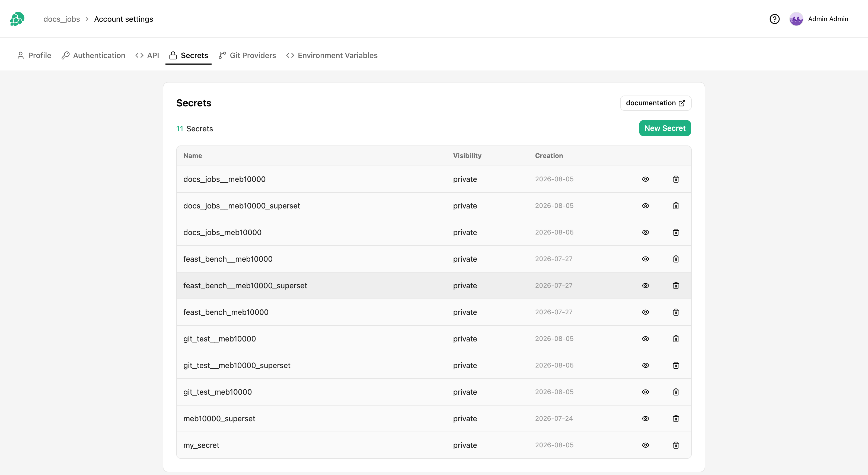Viewport: 868px width, 475px height.
Task: View the git_test__meb10000_superset secret value
Action: click(x=646, y=365)
